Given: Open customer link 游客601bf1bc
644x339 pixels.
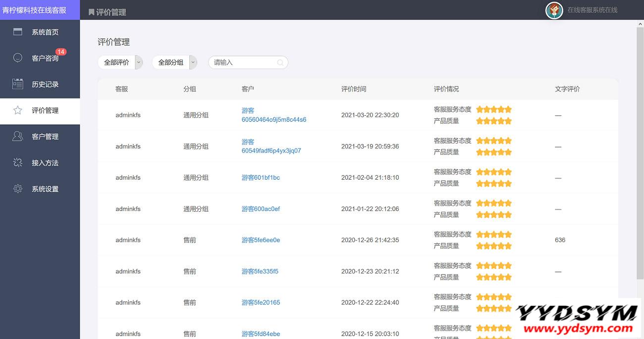Looking at the screenshot, I should coord(261,178).
